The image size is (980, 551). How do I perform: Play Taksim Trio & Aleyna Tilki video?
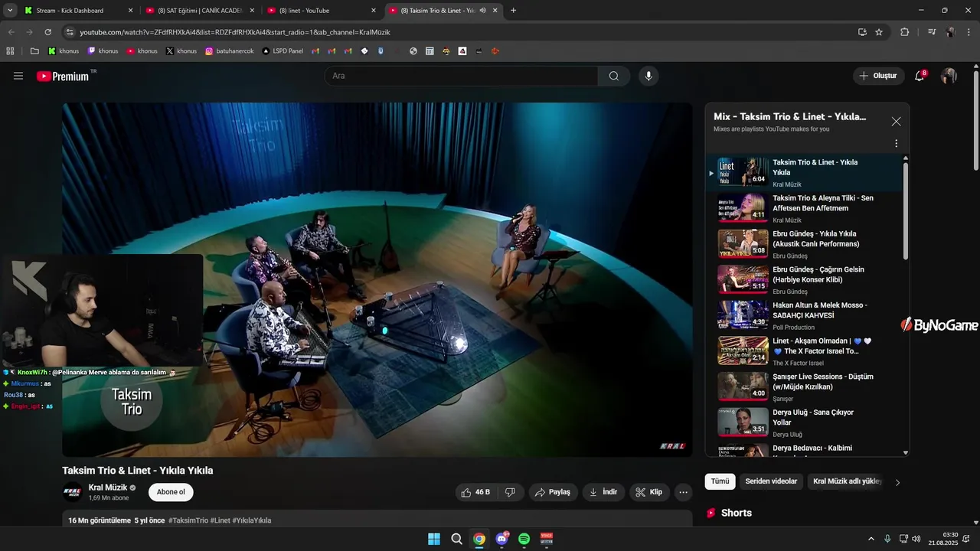(803, 208)
